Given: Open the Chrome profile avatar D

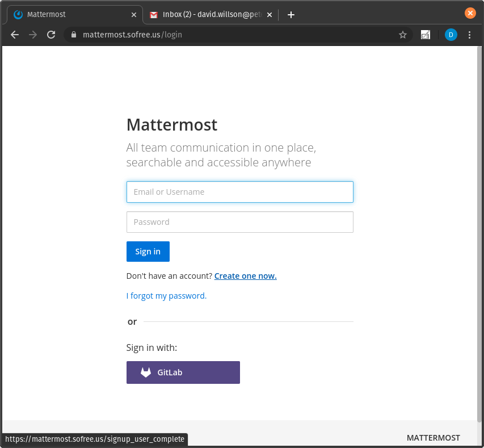Looking at the screenshot, I should point(451,35).
